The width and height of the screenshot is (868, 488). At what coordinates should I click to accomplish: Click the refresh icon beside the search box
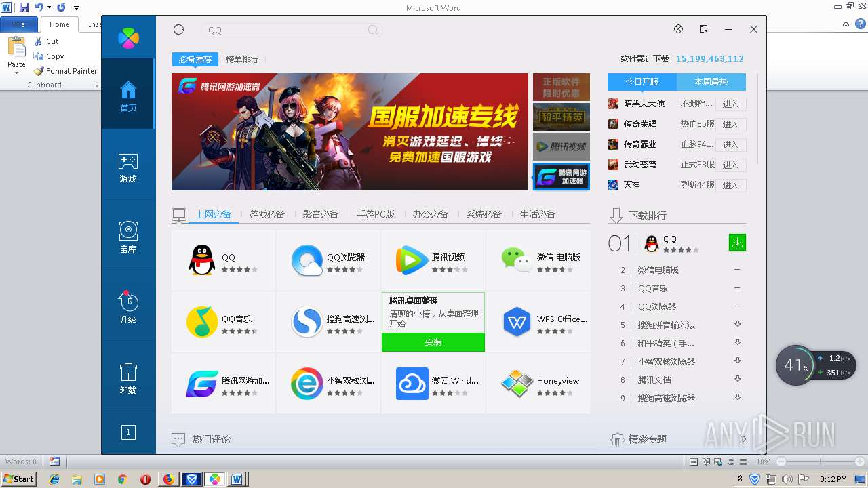(x=179, y=29)
